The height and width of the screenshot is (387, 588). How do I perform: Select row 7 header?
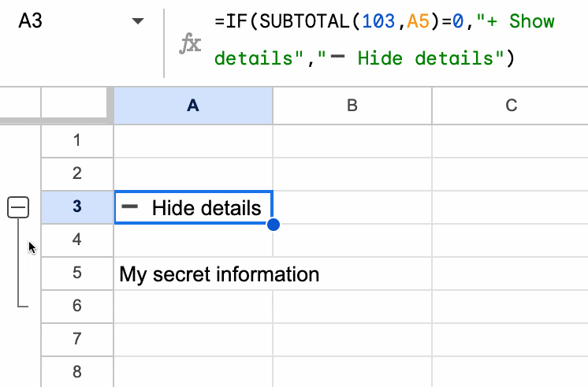(77, 339)
